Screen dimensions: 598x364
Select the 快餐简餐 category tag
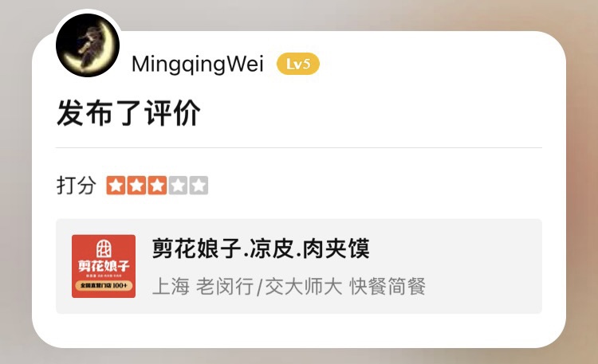387,286
